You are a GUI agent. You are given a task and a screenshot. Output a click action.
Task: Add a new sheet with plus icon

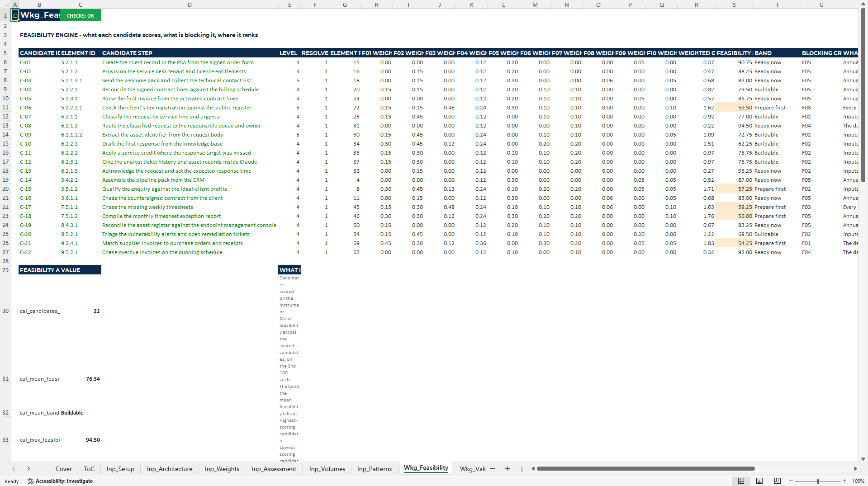point(507,469)
